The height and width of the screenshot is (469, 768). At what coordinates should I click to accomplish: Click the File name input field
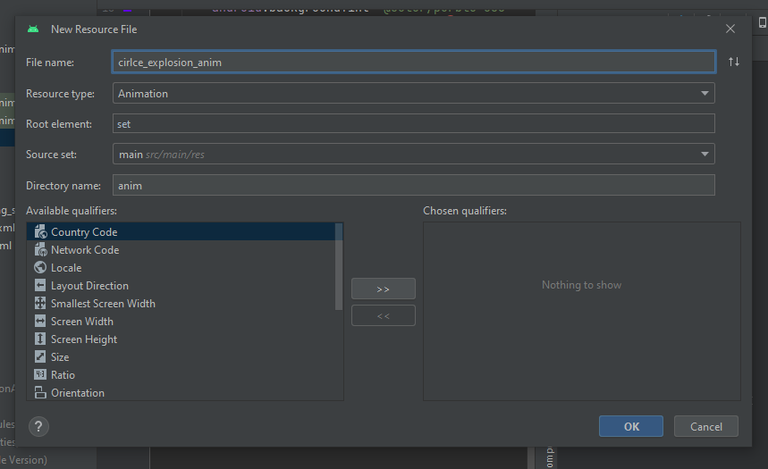[413, 62]
